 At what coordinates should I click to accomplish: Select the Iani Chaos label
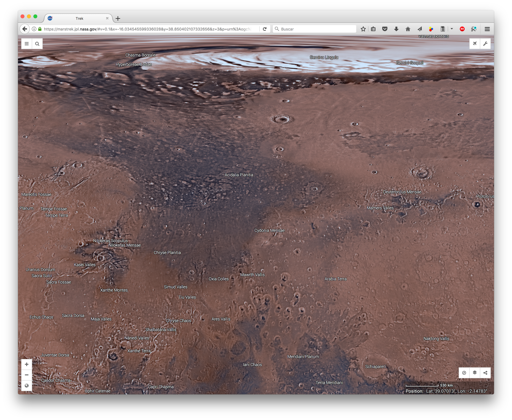[252, 365]
